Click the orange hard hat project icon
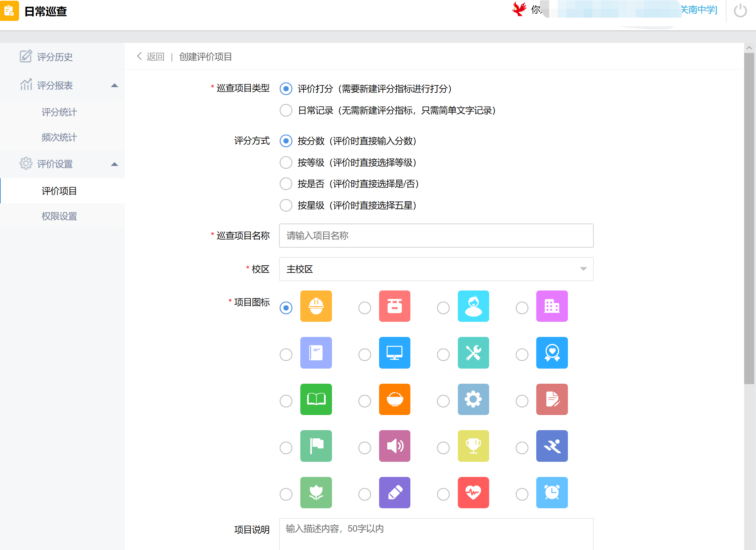756x550 pixels. coord(316,306)
